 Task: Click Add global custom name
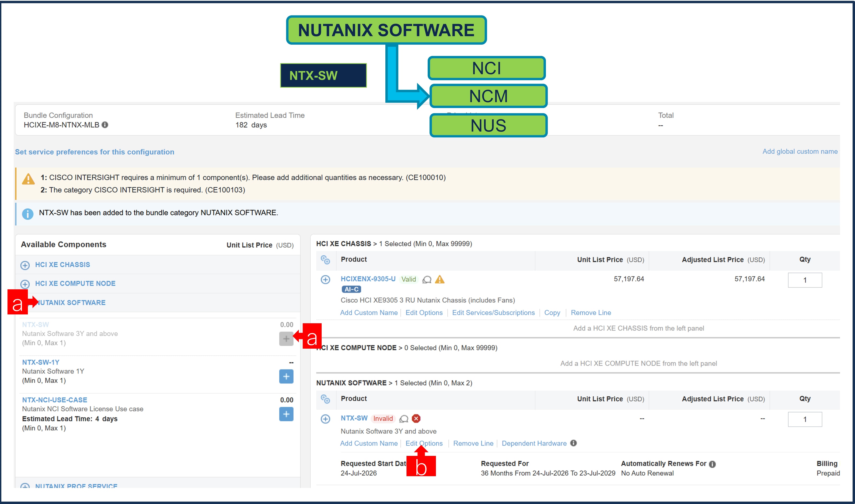pyautogui.click(x=800, y=152)
